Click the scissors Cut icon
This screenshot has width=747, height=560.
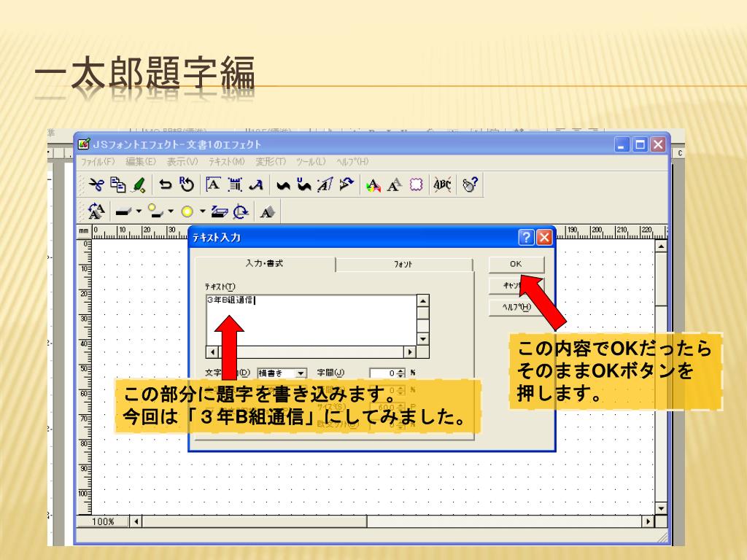(96, 184)
